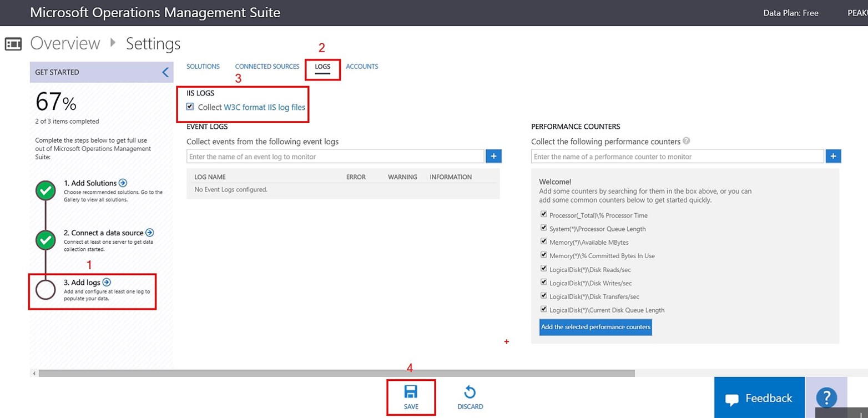Click the Data Plan: Free label

pos(791,13)
